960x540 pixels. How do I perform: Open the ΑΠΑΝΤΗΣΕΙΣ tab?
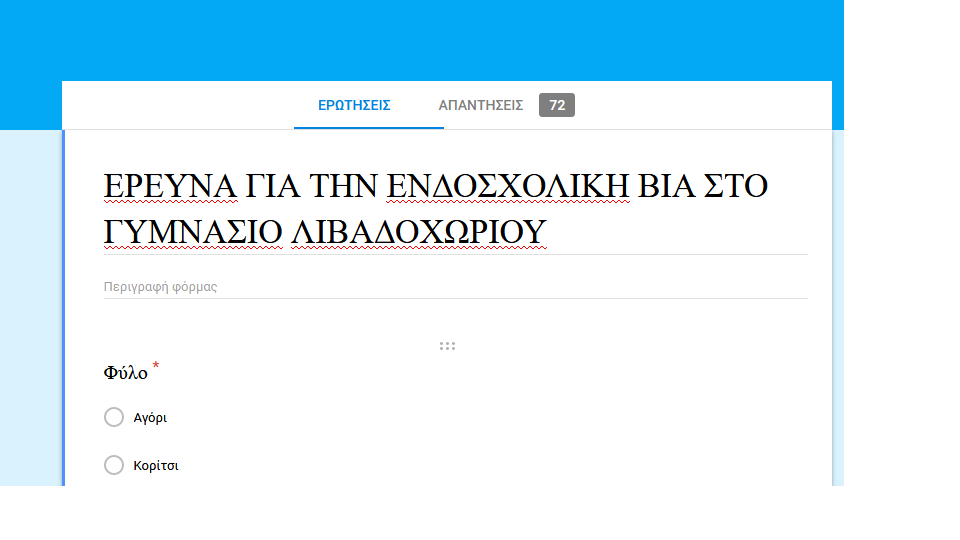click(x=481, y=105)
